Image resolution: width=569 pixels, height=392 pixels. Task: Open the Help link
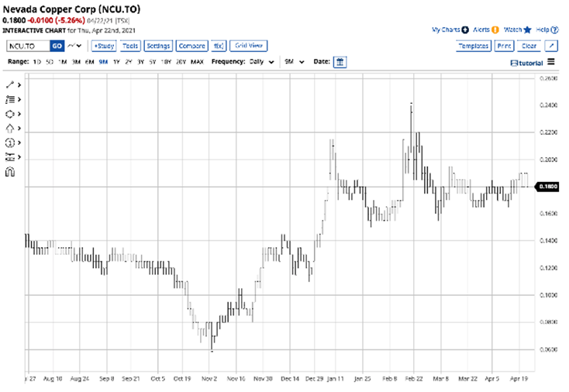543,29
